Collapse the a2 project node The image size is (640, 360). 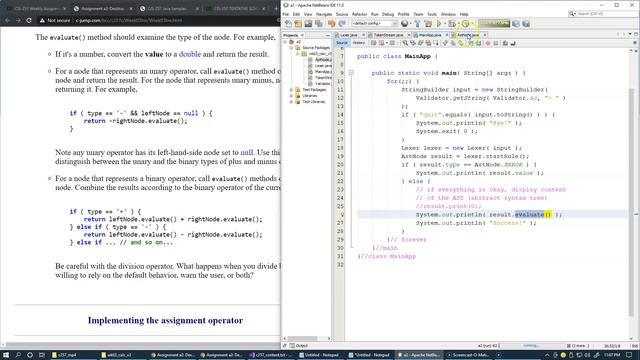285,42
